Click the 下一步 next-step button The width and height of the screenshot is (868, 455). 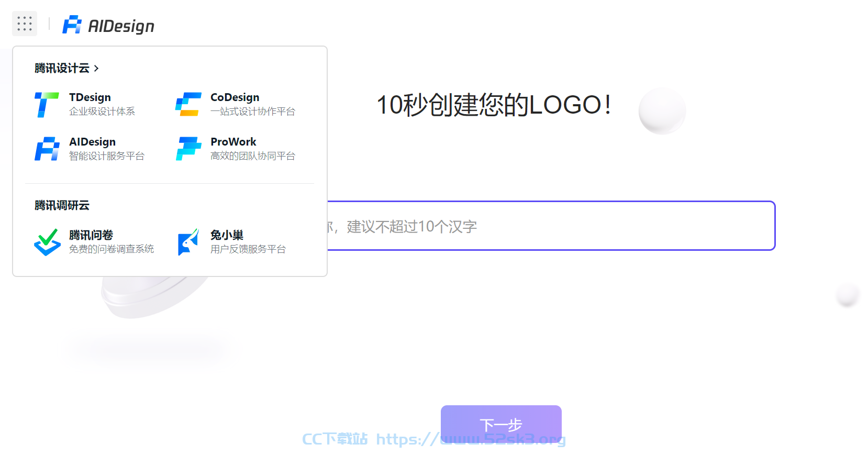click(x=501, y=424)
